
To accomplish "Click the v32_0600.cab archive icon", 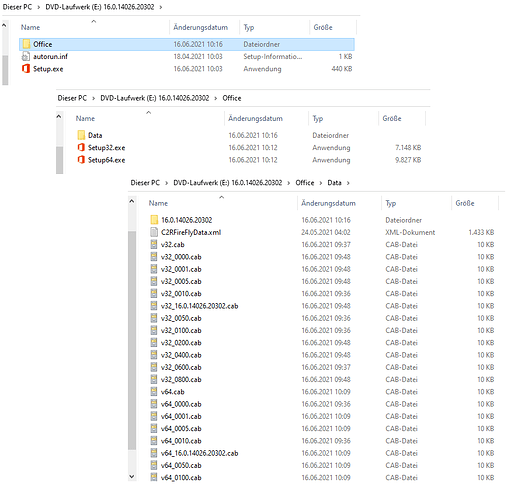I will point(154,367).
